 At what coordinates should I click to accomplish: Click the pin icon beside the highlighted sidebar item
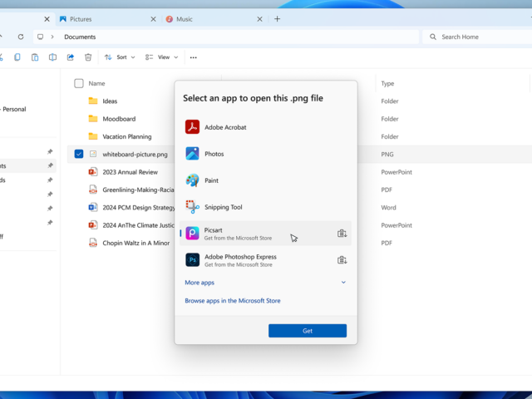tap(50, 165)
